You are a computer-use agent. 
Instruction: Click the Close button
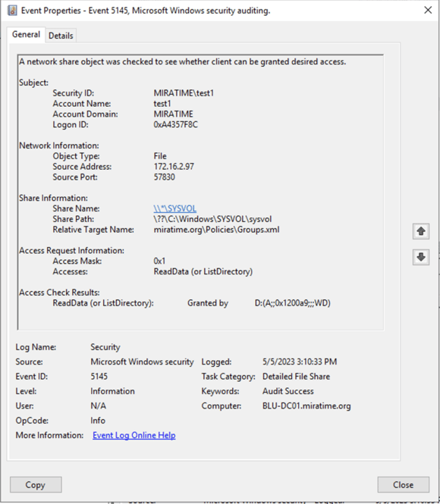[x=404, y=484]
